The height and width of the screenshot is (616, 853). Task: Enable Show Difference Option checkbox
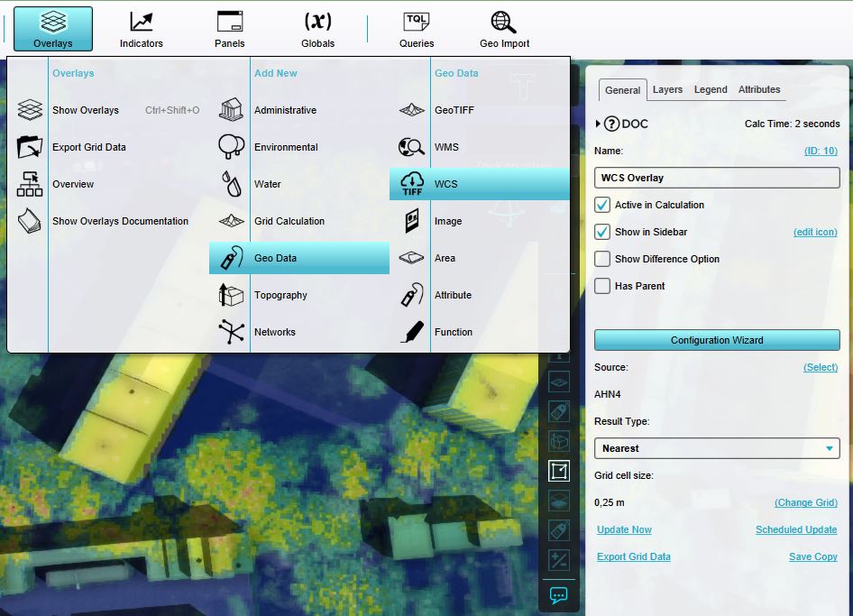(x=602, y=259)
